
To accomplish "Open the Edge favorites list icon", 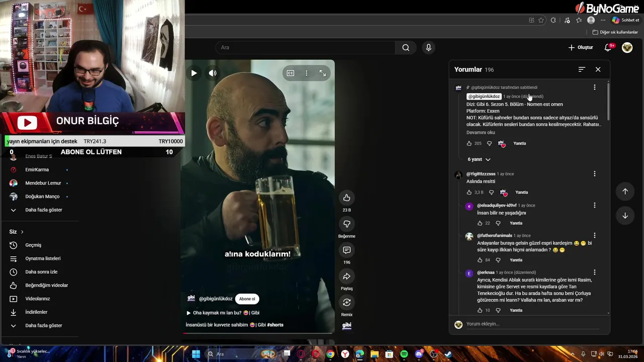I will (x=579, y=20).
